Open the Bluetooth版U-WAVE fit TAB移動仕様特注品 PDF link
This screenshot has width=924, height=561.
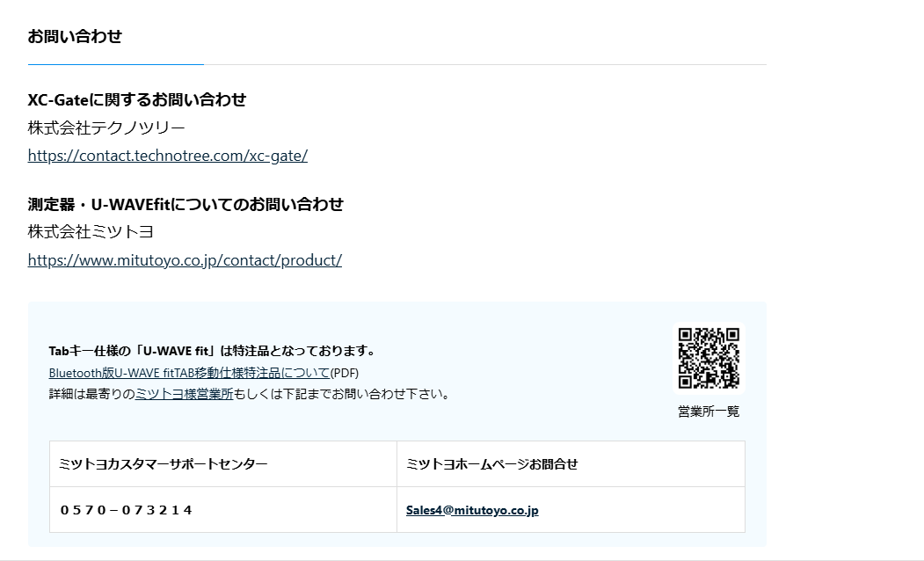point(189,373)
